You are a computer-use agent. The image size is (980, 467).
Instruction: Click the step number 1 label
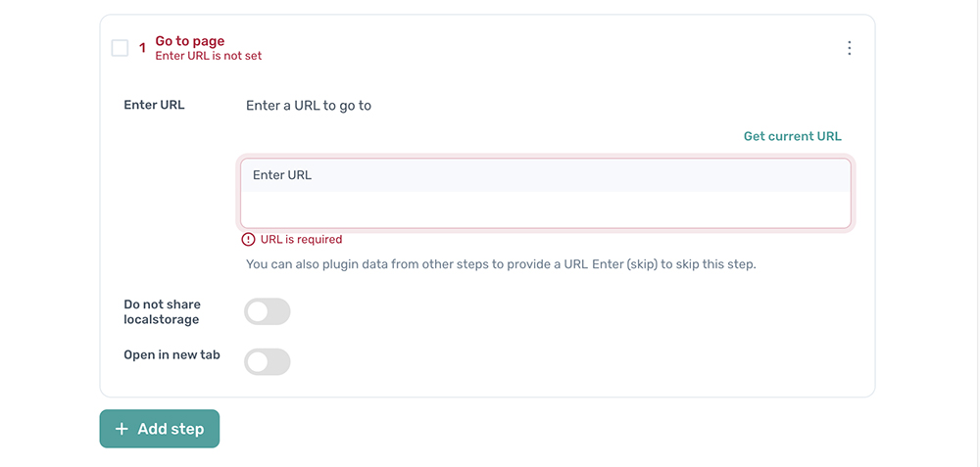point(142,48)
